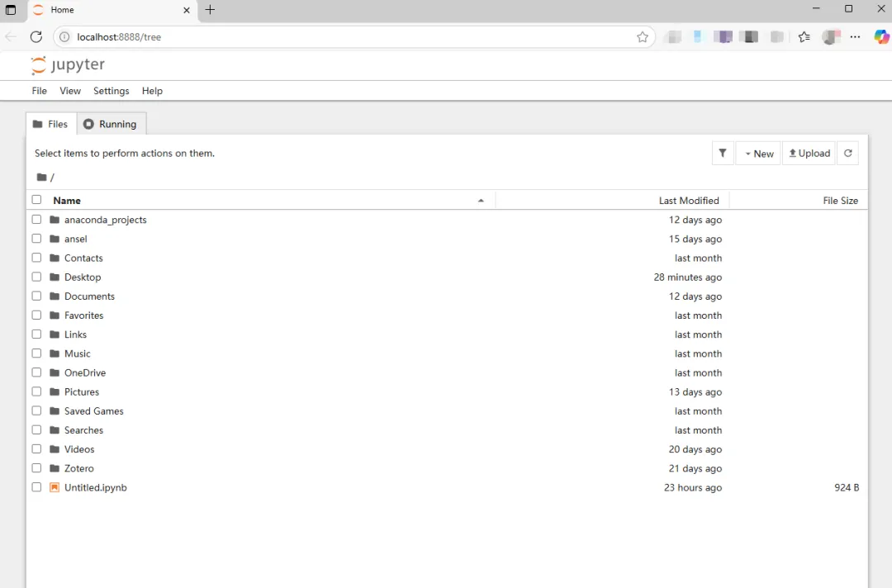
Task: Click the Pictures folder icon
Action: 55,391
